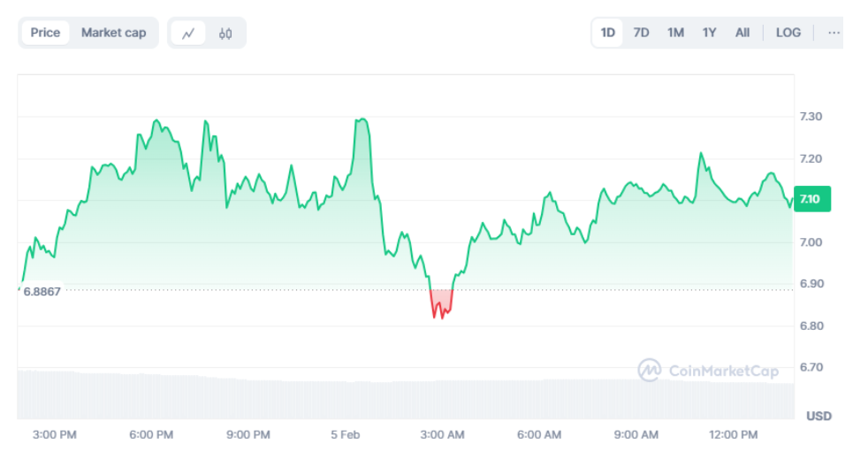Click the volume bars area below chart
Image resolution: width=868 pixels, height=452 pixels.
point(406,395)
